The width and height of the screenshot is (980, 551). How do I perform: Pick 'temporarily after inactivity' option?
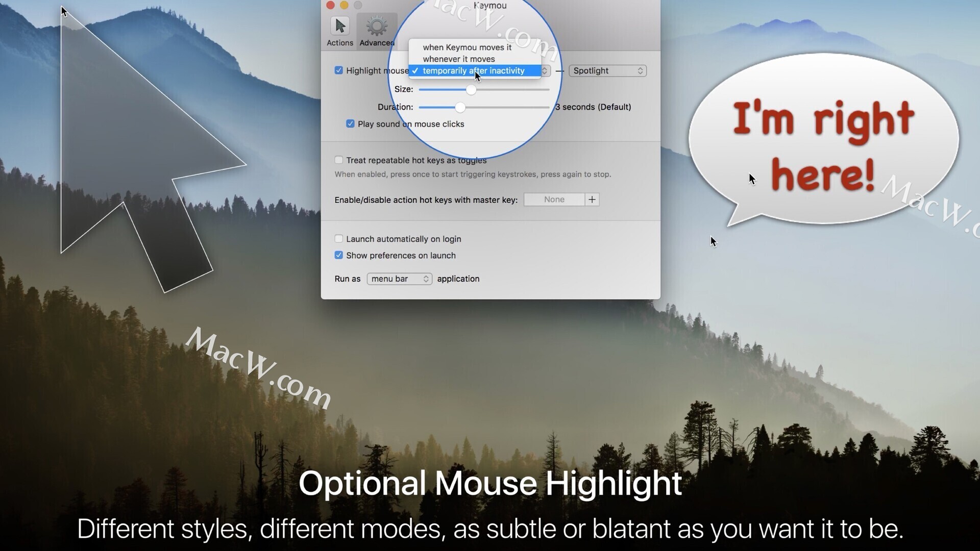click(x=475, y=71)
